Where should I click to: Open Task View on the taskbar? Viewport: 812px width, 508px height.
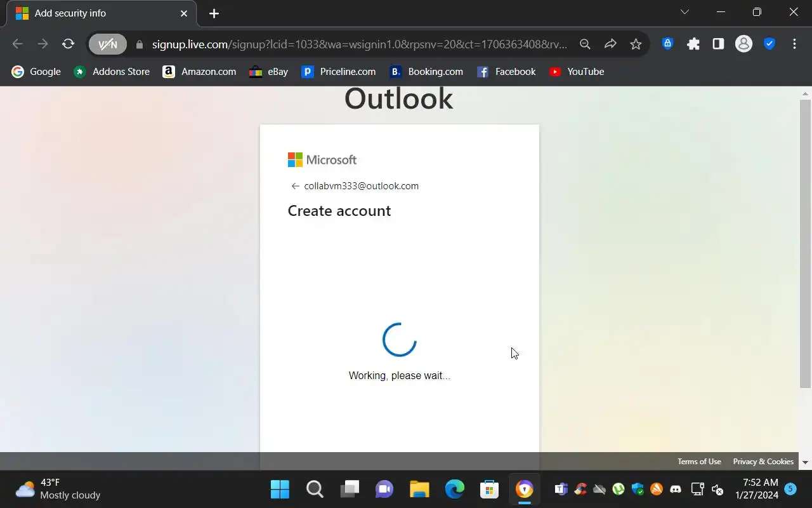pos(350,489)
